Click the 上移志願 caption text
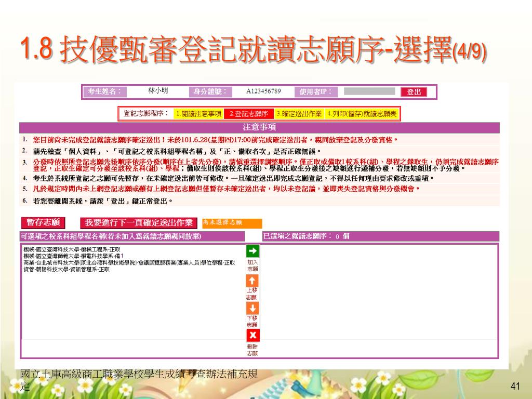532x399 pixels. click(x=251, y=294)
